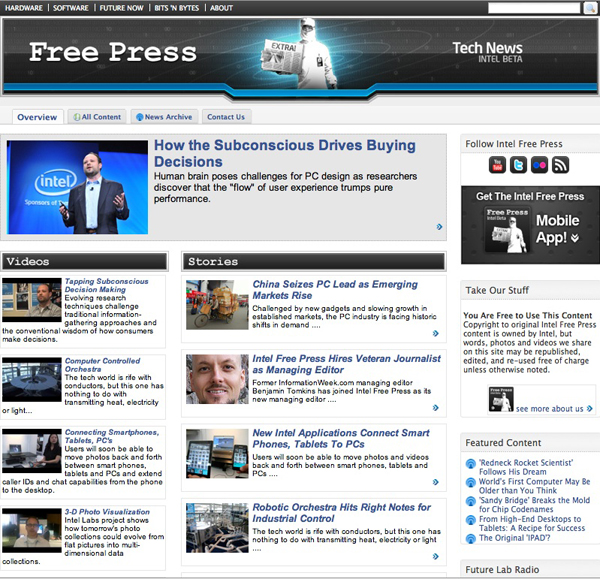Open New Intel Applications Connect Smart Phones link
Viewport: 600px width, 579px height.
pos(341,438)
